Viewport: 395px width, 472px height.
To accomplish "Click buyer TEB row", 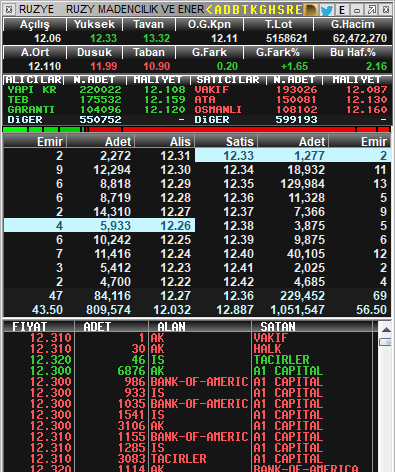I will click(x=97, y=100).
